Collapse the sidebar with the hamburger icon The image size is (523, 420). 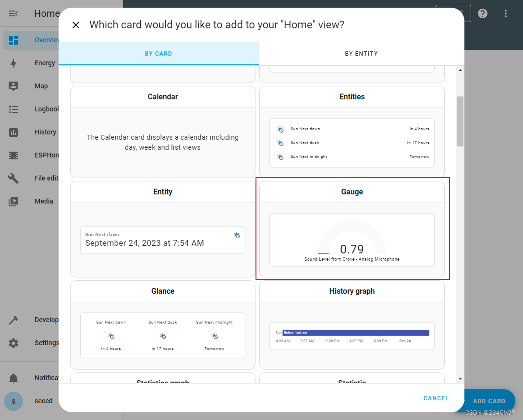(13, 13)
